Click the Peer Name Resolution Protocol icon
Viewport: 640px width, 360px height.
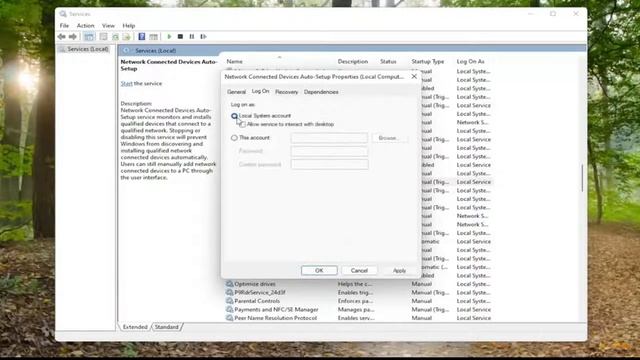click(229, 318)
